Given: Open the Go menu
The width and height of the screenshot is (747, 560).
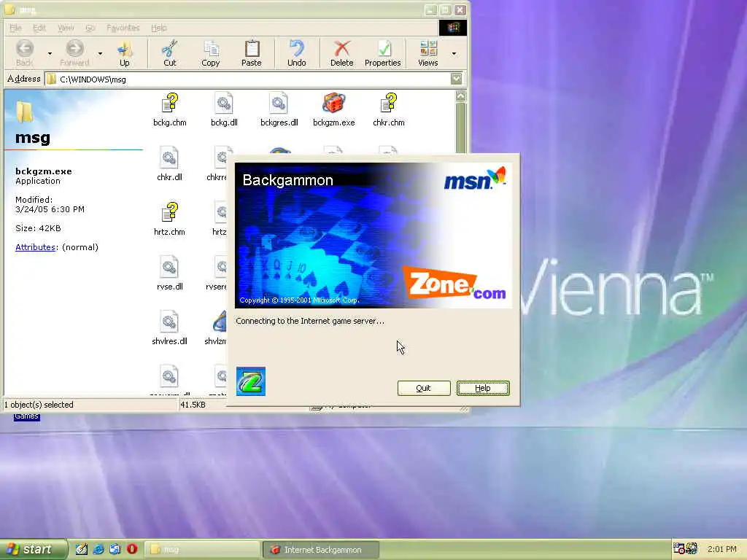Looking at the screenshot, I should click(90, 28).
